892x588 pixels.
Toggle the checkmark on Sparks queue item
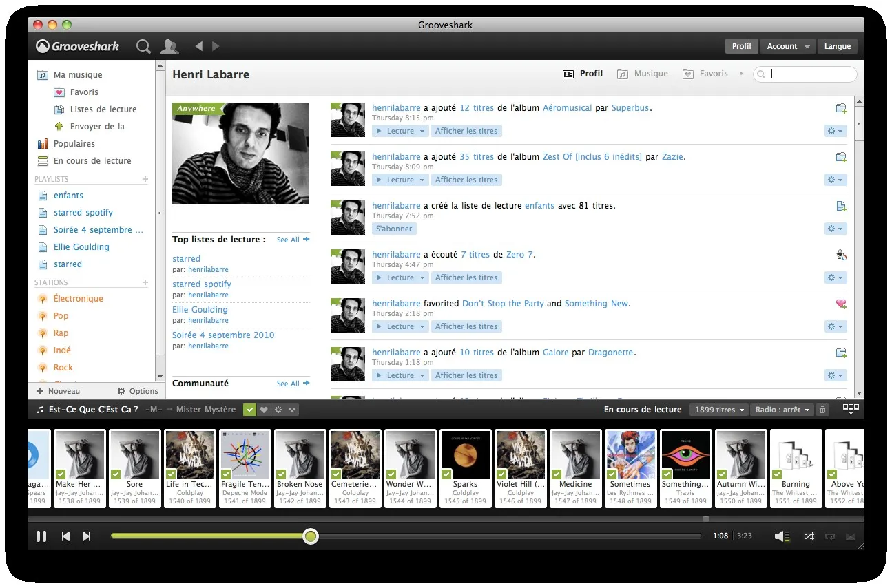click(446, 474)
